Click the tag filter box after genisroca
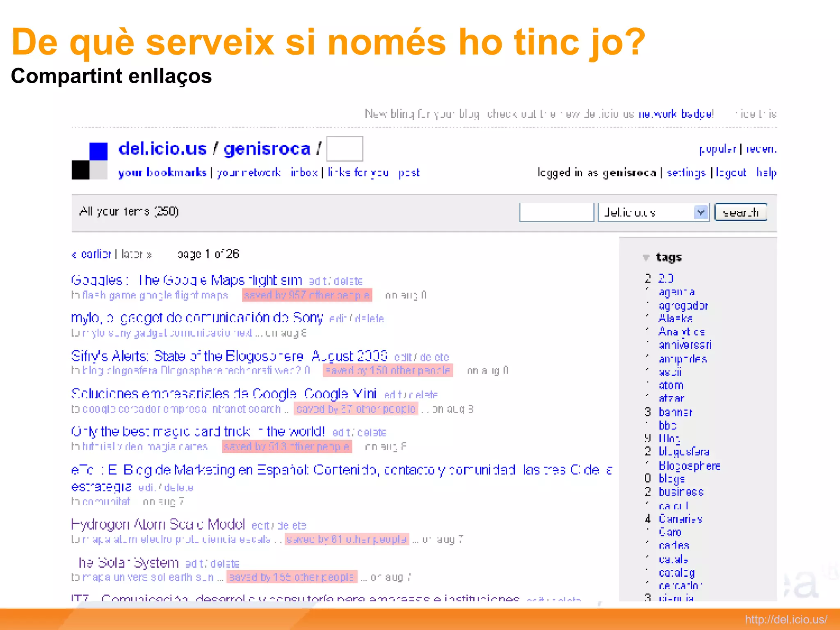The height and width of the screenshot is (630, 840). (x=345, y=148)
